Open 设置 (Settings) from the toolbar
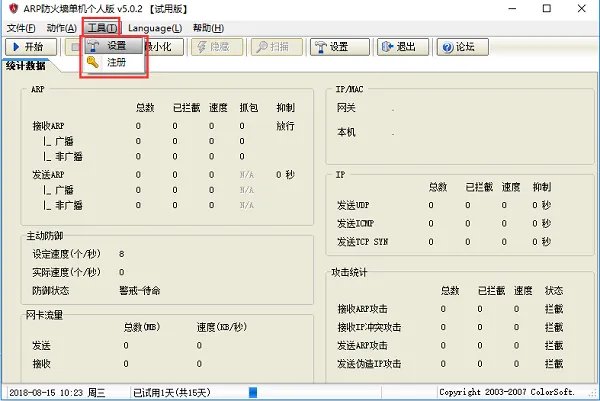The image size is (600, 401). (x=336, y=46)
